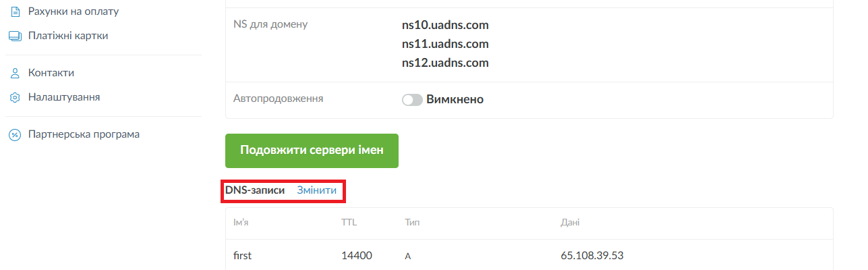Click the Ім'я column header
Viewport: 868px width, 270px height.
(x=241, y=222)
